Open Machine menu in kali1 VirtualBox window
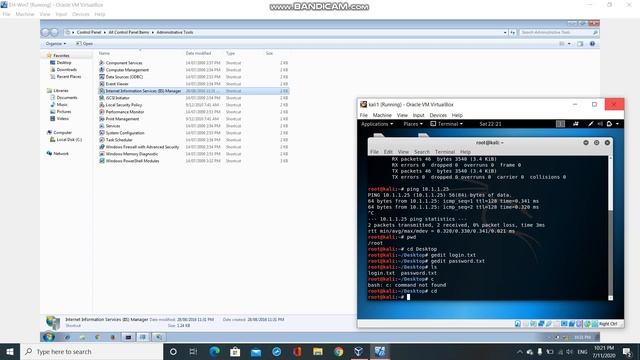This screenshot has height=360, width=640. pos(382,115)
